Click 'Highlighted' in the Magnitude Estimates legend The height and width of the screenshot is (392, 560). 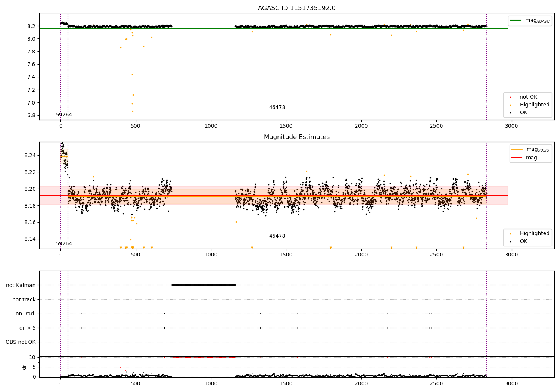click(535, 234)
